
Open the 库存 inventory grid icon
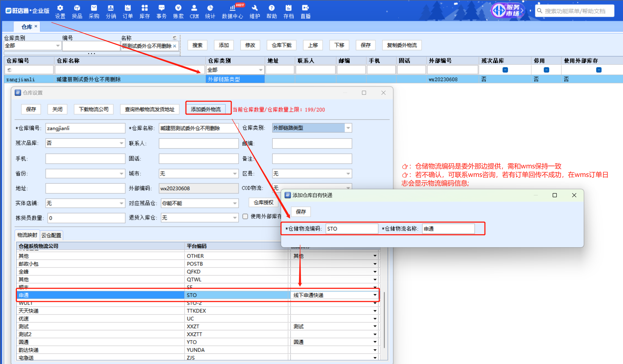click(x=145, y=8)
